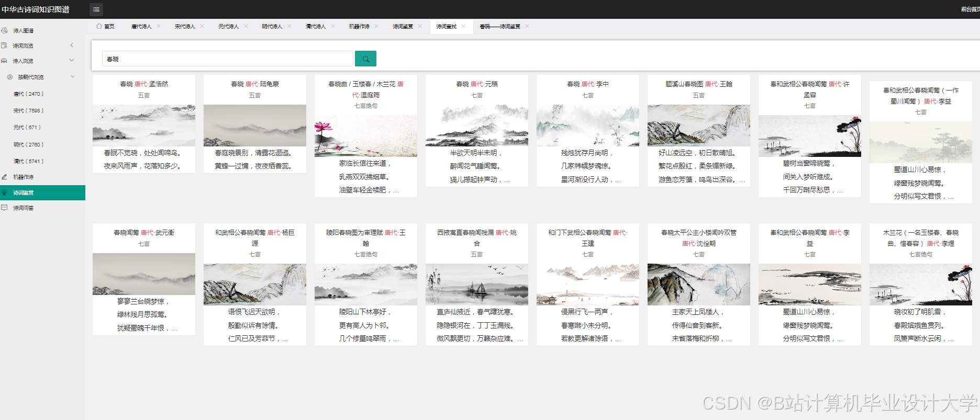Click the misty image on 武元衡 card
This screenshot has width=980, height=420.
coord(144,274)
